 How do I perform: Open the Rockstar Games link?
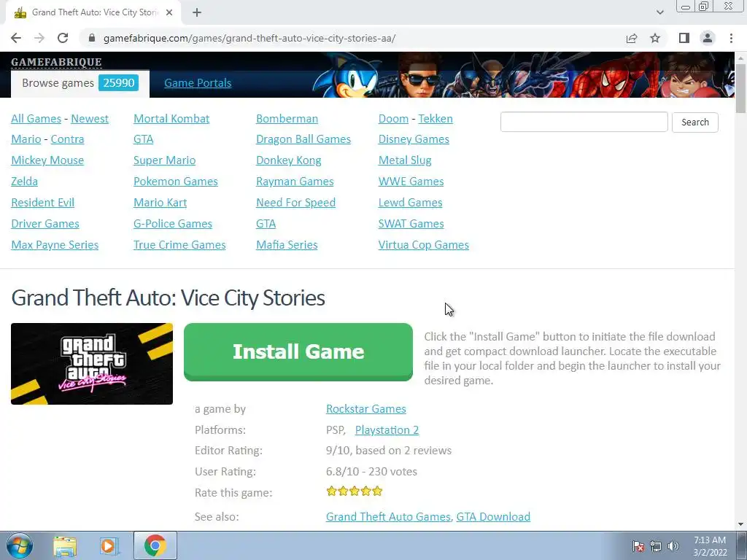(366, 409)
